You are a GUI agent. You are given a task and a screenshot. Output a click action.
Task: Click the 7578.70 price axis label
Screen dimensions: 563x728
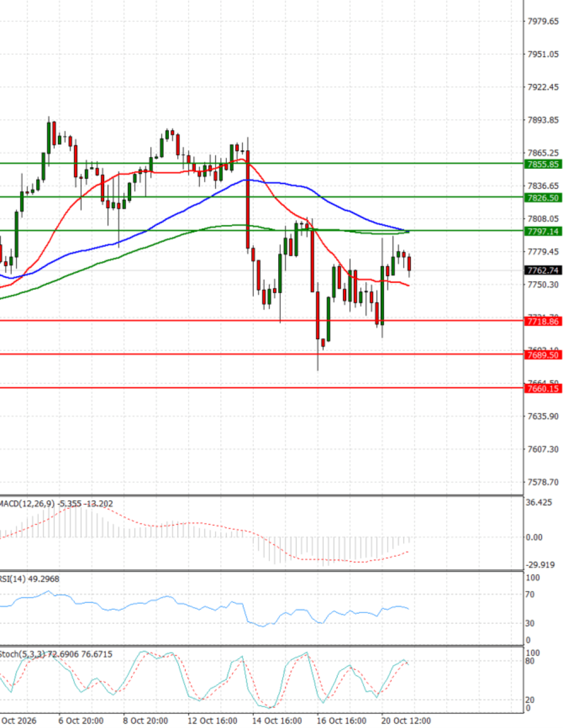543,482
